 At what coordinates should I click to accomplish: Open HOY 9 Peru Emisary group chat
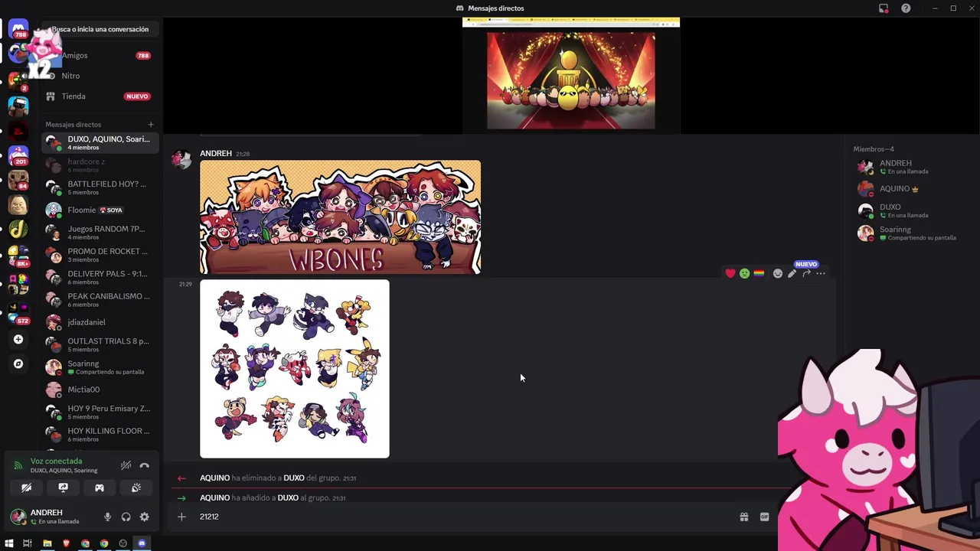[100, 412]
